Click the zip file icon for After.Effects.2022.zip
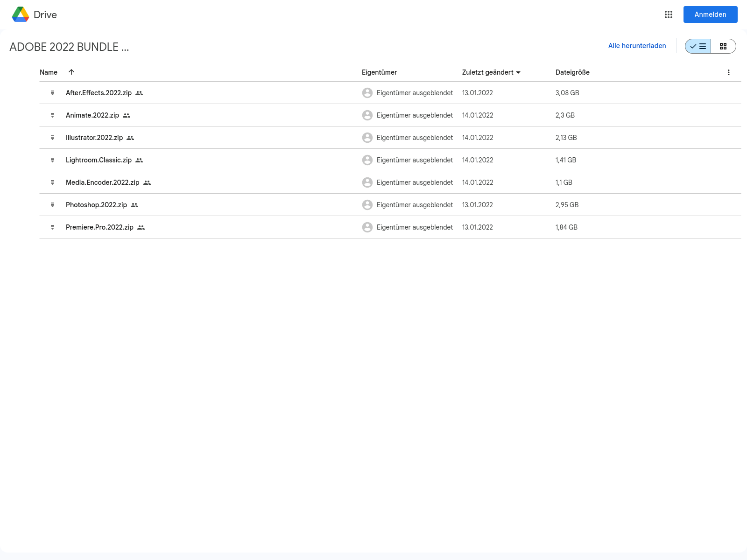Screen dimensions: 747x560 click(x=52, y=93)
